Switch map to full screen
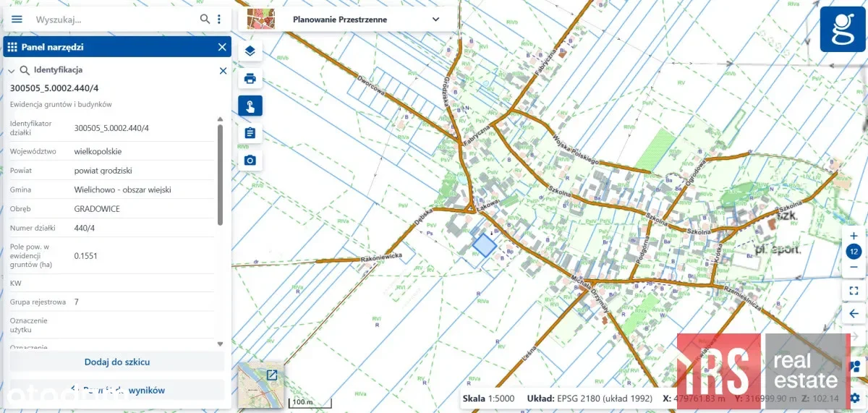 tap(854, 291)
